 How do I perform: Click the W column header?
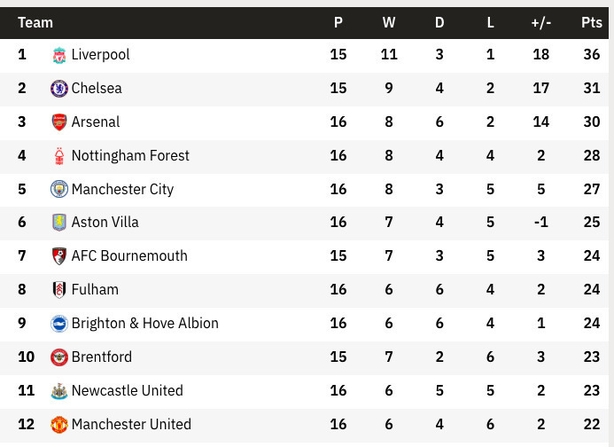389,22
